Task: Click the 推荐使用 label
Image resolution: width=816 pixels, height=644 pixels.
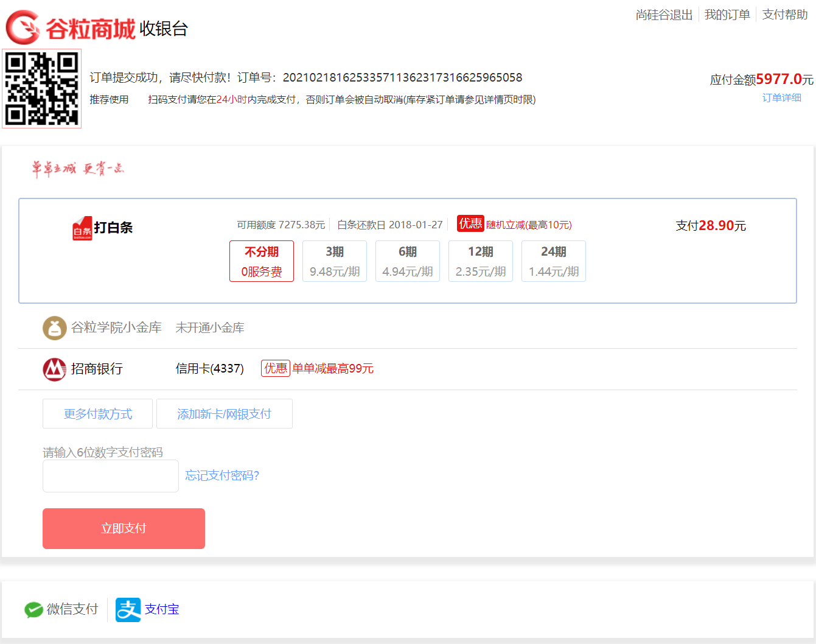Action: coord(109,99)
